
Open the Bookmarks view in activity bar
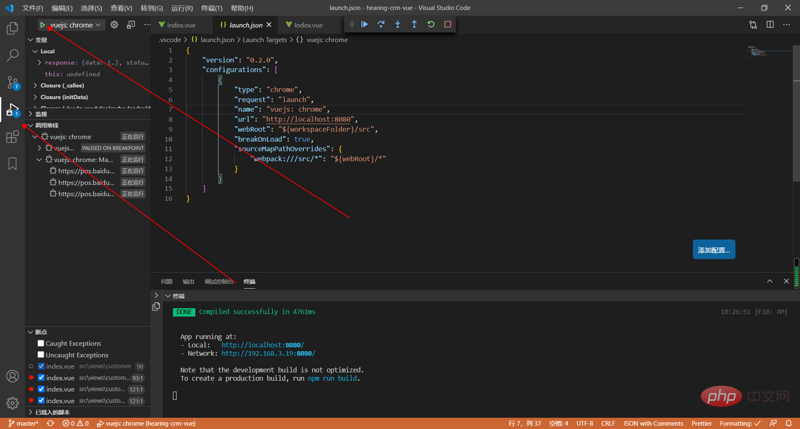coord(12,164)
